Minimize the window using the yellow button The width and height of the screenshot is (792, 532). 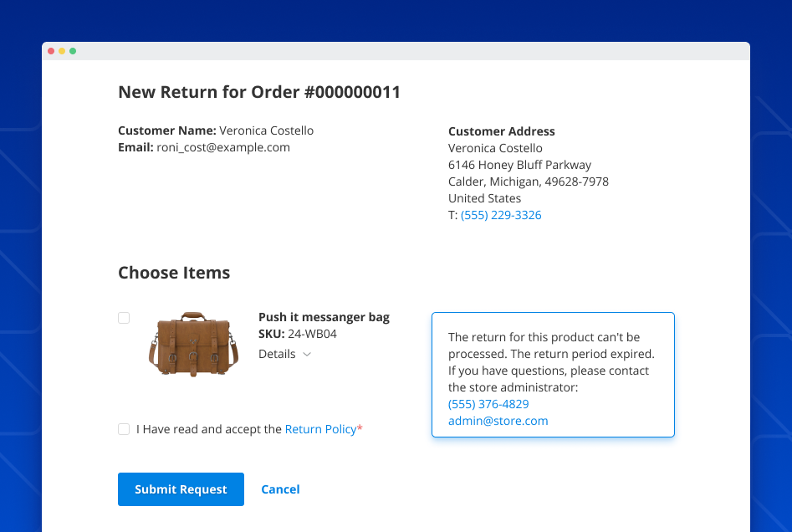tap(63, 51)
